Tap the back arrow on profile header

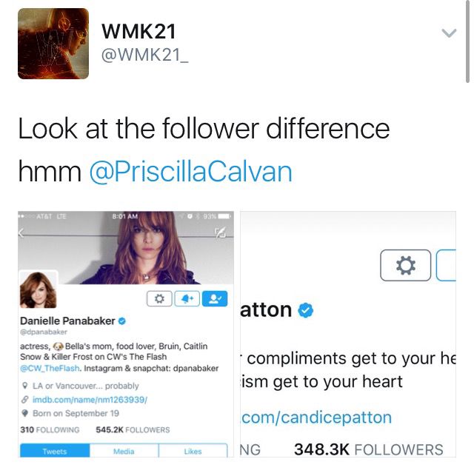coord(21,233)
